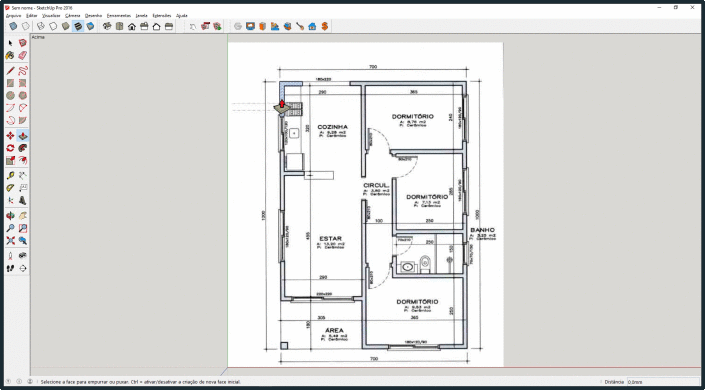Pick the Zoom Window tool
This screenshot has height=390, width=705.
[22, 228]
